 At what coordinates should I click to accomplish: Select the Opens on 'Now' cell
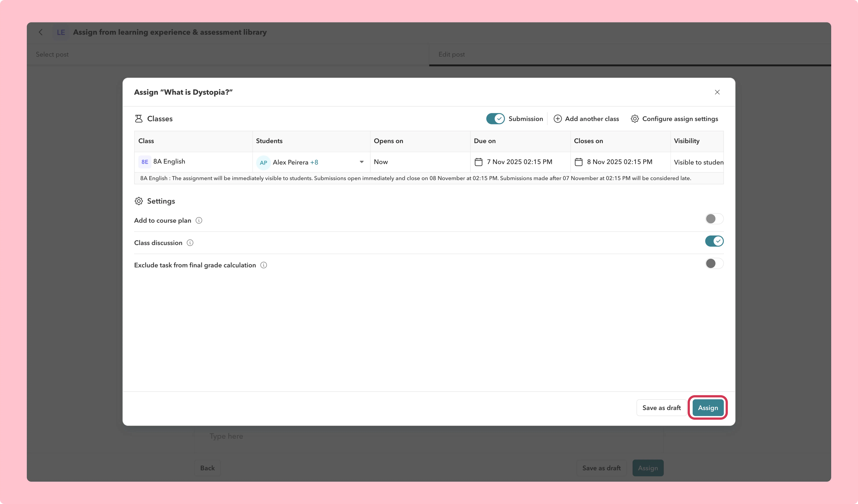pyautogui.click(x=420, y=162)
